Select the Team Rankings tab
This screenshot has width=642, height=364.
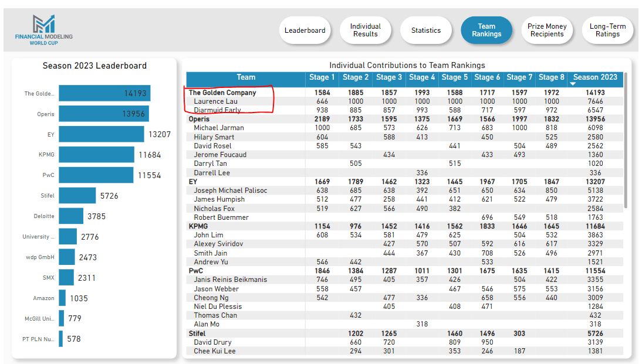click(x=486, y=30)
